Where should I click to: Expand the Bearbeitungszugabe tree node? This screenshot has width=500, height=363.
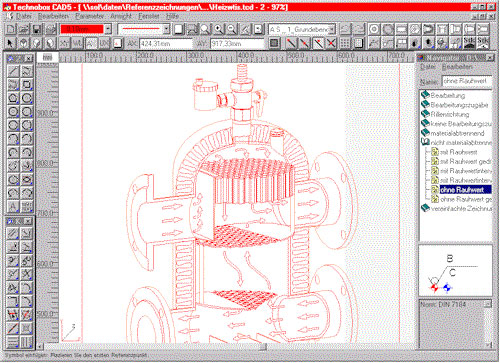[425, 105]
